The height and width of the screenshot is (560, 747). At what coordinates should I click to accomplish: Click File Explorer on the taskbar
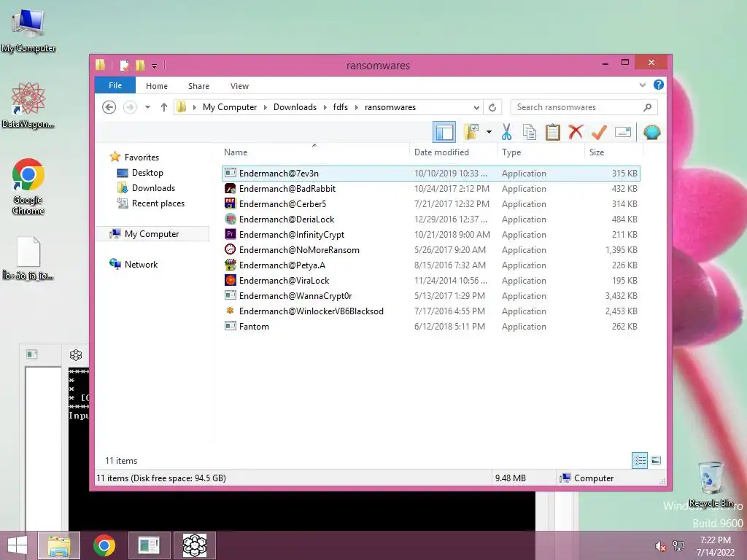tap(59, 545)
